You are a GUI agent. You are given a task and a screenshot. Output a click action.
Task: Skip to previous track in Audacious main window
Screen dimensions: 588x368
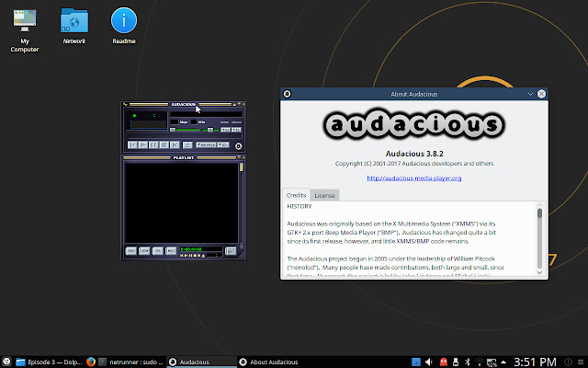click(x=132, y=145)
